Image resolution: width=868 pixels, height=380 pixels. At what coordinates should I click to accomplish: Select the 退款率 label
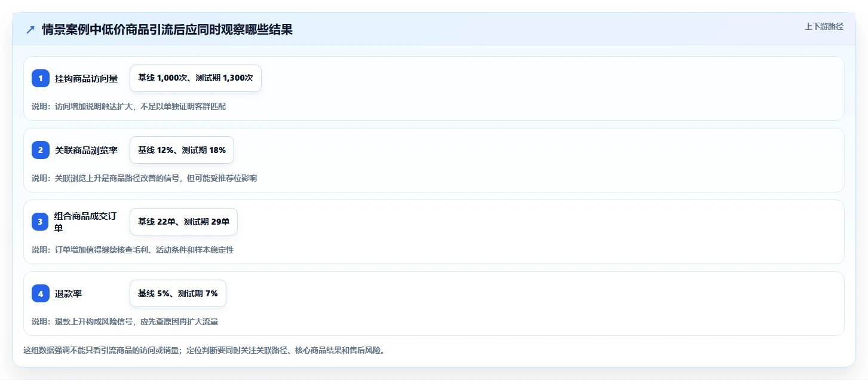point(68,293)
